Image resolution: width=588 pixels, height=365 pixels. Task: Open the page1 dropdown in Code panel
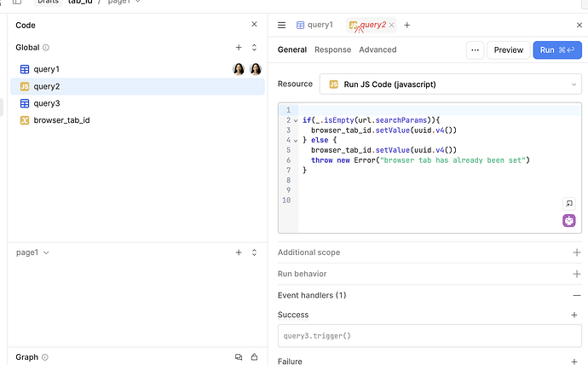click(32, 252)
